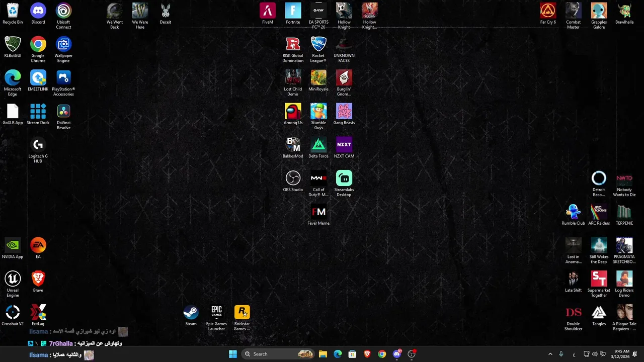Click the Stream Dock desktop icon

click(x=38, y=115)
